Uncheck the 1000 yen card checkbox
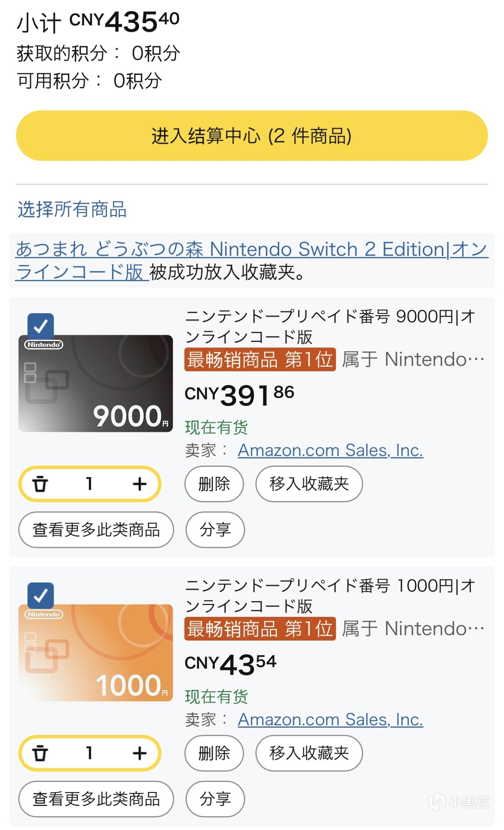 (x=41, y=595)
